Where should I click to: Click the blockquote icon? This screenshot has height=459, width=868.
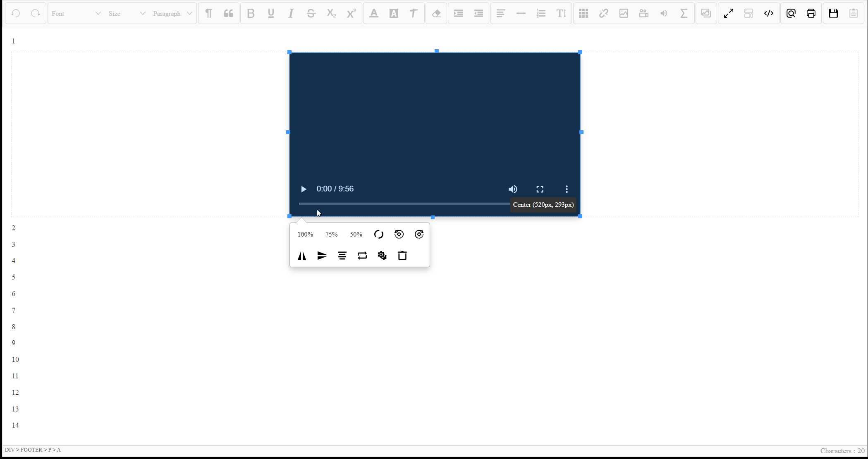[x=229, y=13]
